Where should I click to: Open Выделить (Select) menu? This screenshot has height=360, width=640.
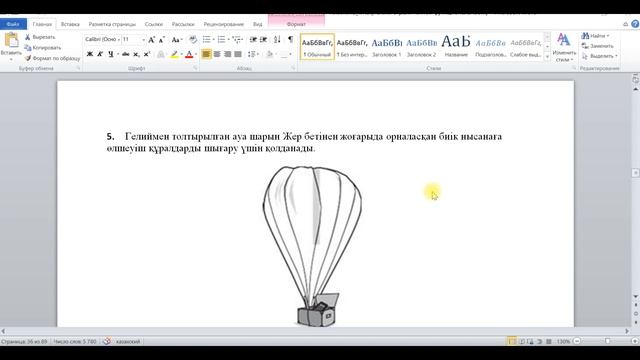[600, 56]
